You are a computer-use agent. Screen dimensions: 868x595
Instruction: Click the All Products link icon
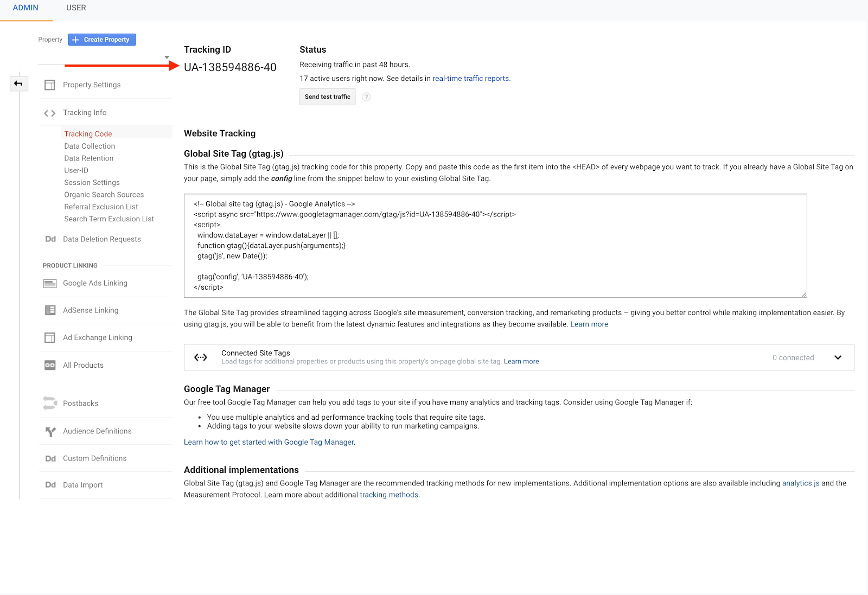[50, 366]
